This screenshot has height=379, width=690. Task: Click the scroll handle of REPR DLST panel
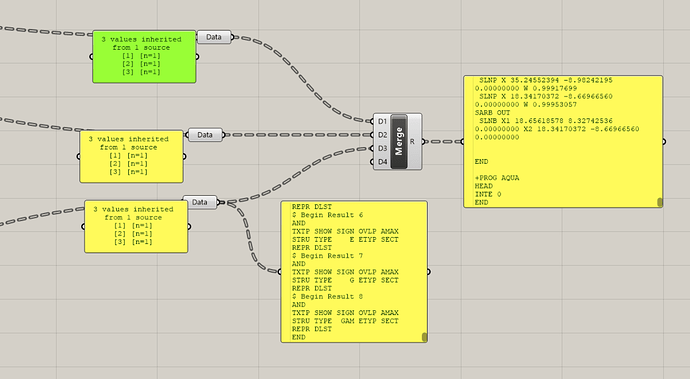pyautogui.click(x=424, y=337)
